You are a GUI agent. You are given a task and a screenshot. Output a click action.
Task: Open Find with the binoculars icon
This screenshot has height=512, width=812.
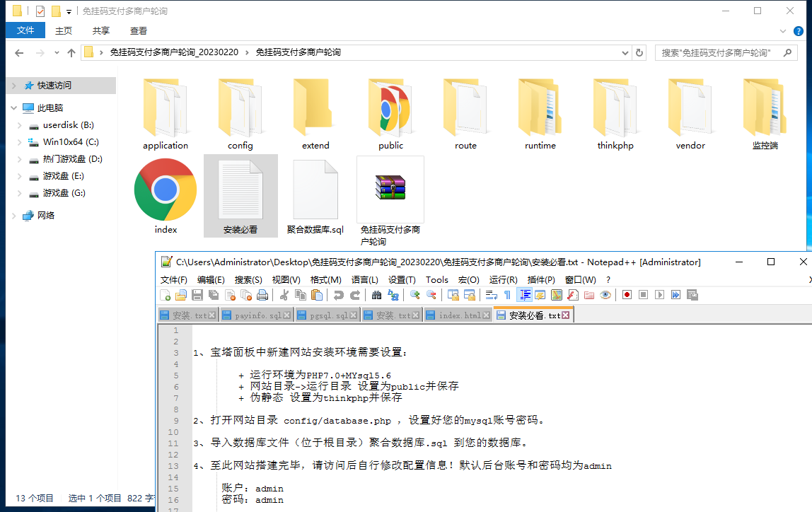376,295
